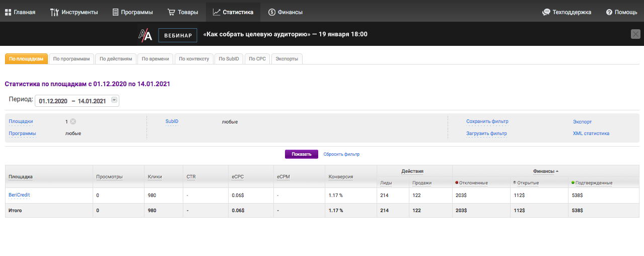Sort by Площадка column header
The width and height of the screenshot is (644, 256).
pyautogui.click(x=21, y=177)
